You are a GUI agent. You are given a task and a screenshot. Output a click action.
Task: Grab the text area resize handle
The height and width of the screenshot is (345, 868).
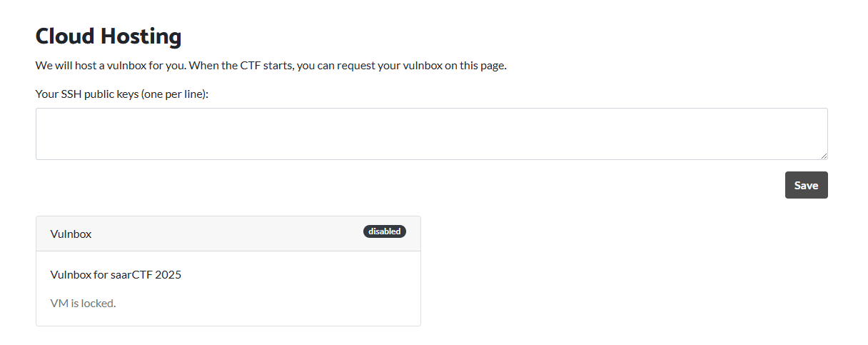(x=824, y=156)
